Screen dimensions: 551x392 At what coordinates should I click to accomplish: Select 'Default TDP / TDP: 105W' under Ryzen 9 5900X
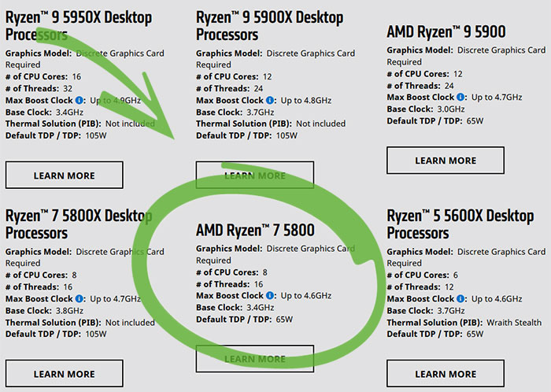click(246, 135)
